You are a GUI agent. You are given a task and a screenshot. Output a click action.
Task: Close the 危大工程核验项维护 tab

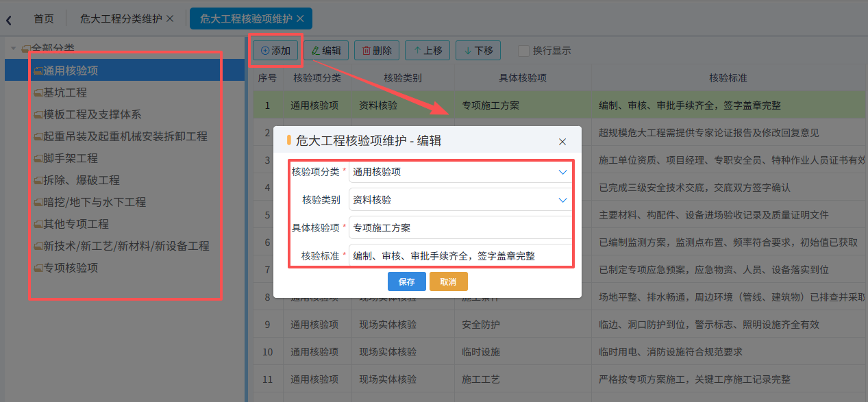pyautogui.click(x=300, y=19)
